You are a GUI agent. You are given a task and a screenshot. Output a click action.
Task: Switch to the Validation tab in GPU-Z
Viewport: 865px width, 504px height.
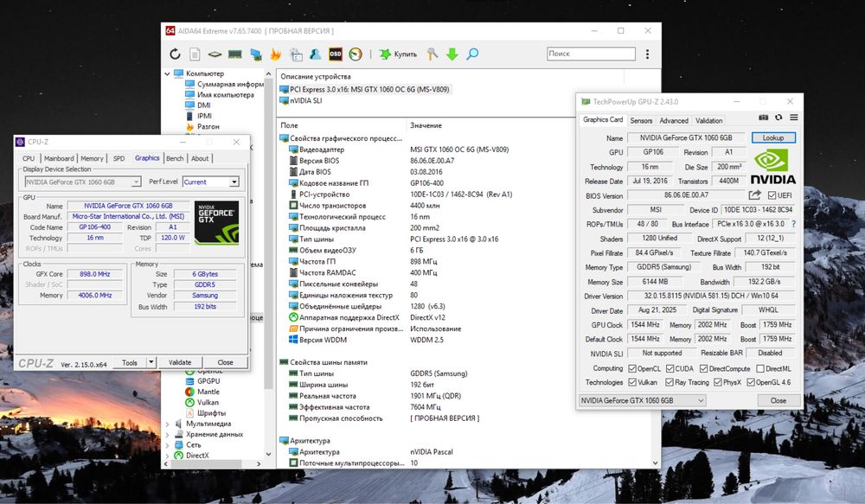pyautogui.click(x=709, y=121)
